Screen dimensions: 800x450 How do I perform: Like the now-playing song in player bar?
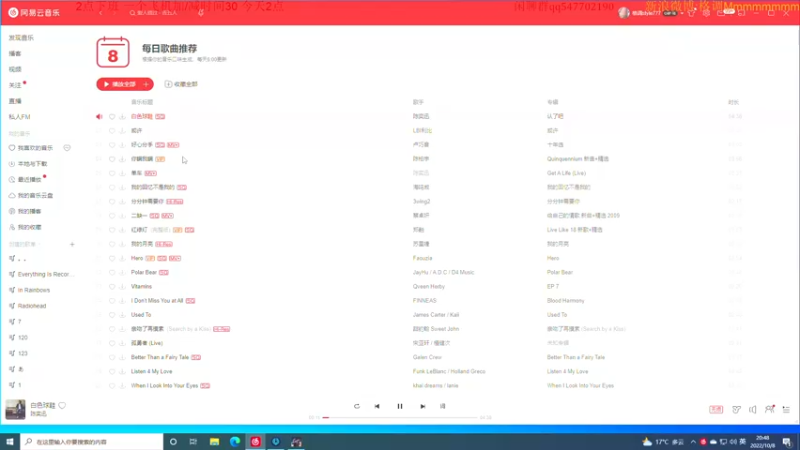62,406
